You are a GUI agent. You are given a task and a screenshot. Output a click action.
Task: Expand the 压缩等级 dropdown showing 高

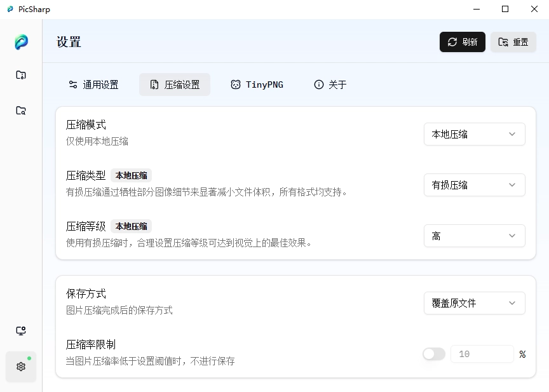tap(474, 236)
